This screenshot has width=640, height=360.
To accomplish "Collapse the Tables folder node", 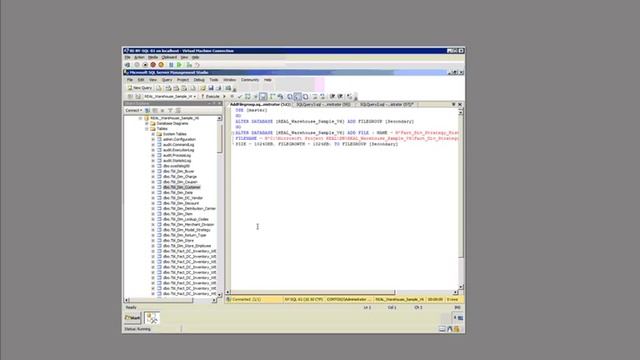I will (147, 129).
